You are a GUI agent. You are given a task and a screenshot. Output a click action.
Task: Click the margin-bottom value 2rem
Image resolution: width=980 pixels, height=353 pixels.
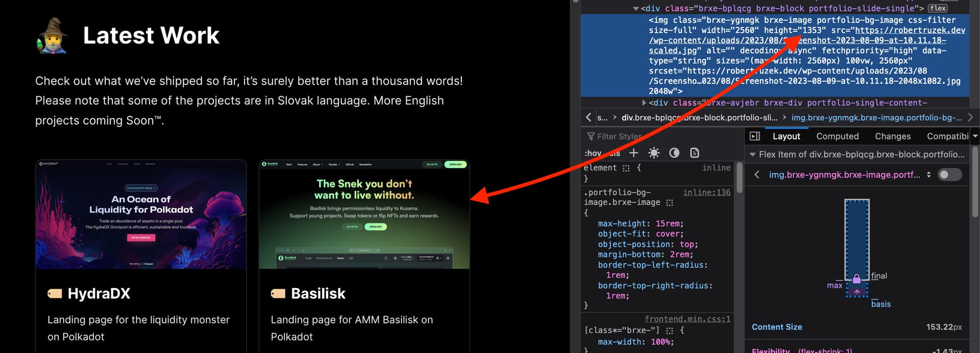[680, 254]
